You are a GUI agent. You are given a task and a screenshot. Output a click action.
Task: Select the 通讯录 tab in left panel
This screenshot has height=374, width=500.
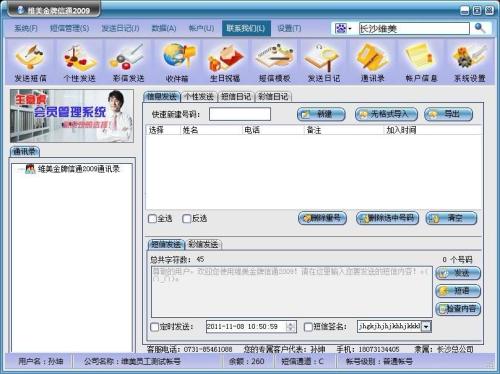pos(25,152)
